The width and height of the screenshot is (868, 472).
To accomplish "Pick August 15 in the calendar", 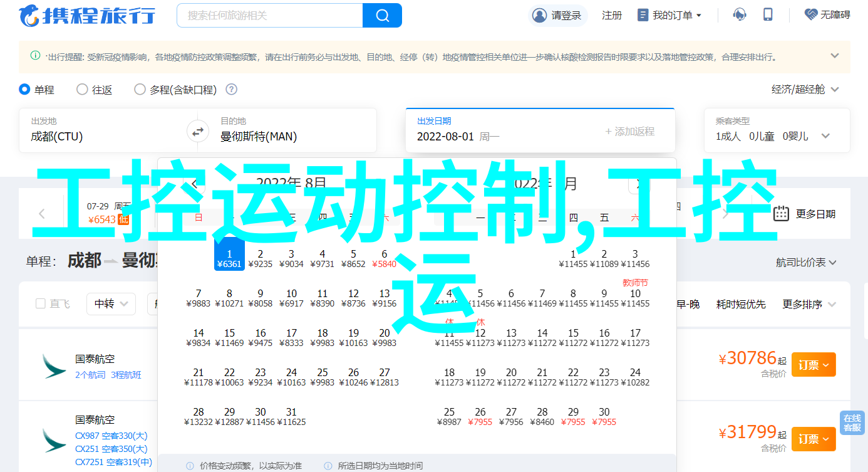I will [x=229, y=338].
